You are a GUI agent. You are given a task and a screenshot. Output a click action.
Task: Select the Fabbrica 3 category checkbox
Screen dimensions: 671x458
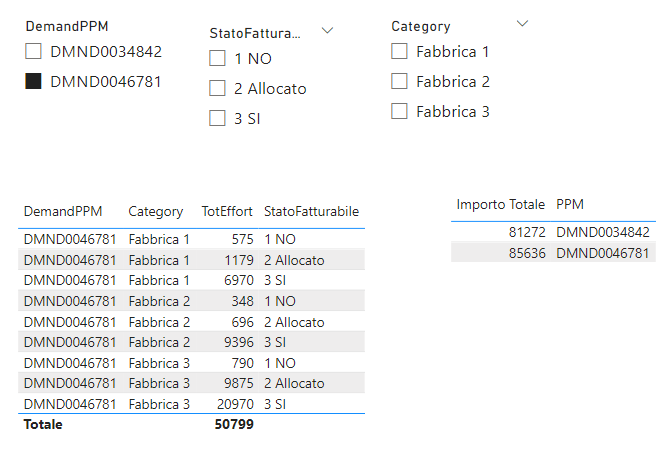399,111
